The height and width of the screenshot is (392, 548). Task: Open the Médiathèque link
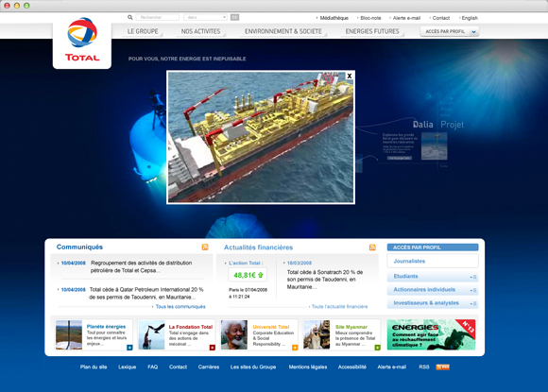[334, 18]
